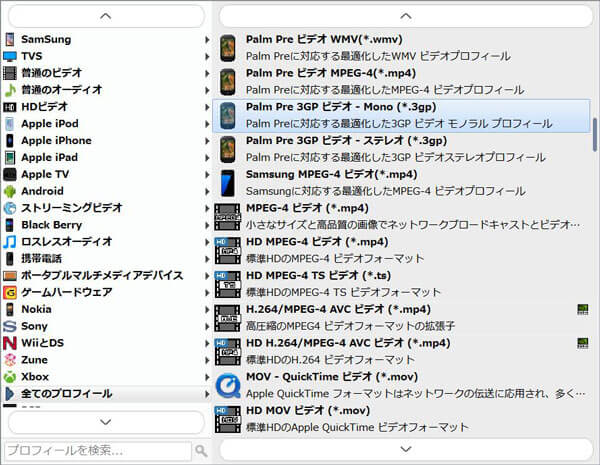Open the Zune category
600x465 pixels.
pos(106,360)
